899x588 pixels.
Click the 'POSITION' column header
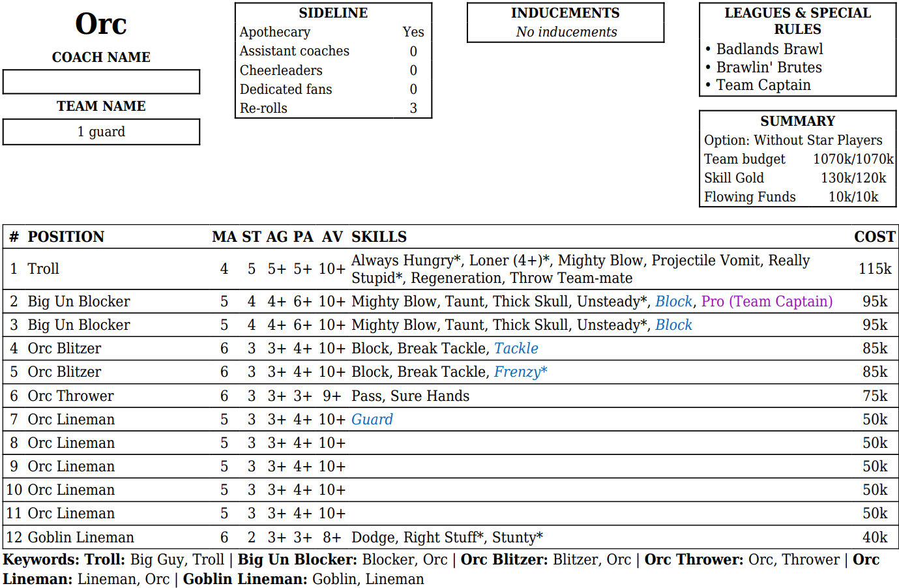(x=66, y=237)
